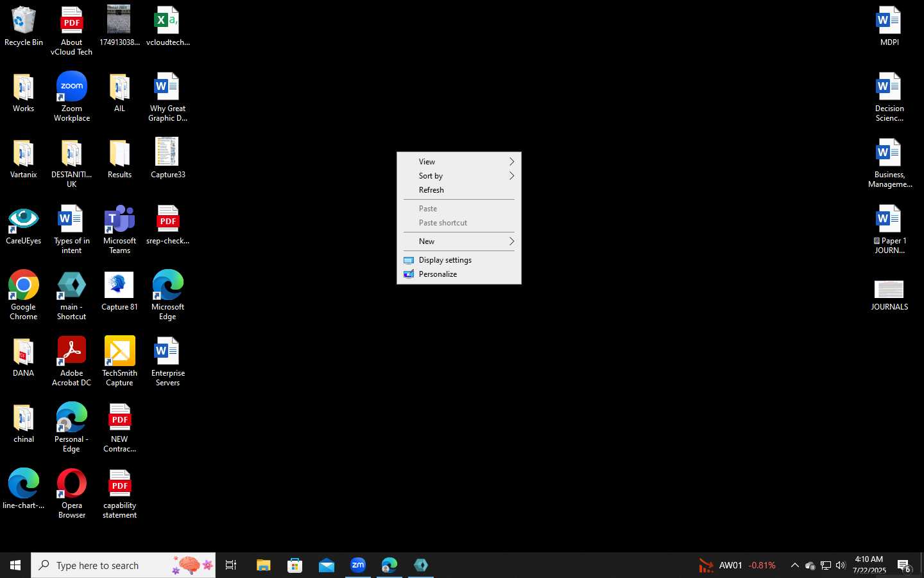
Task: Select the Business, Manageme... Word document
Action: 890,164
